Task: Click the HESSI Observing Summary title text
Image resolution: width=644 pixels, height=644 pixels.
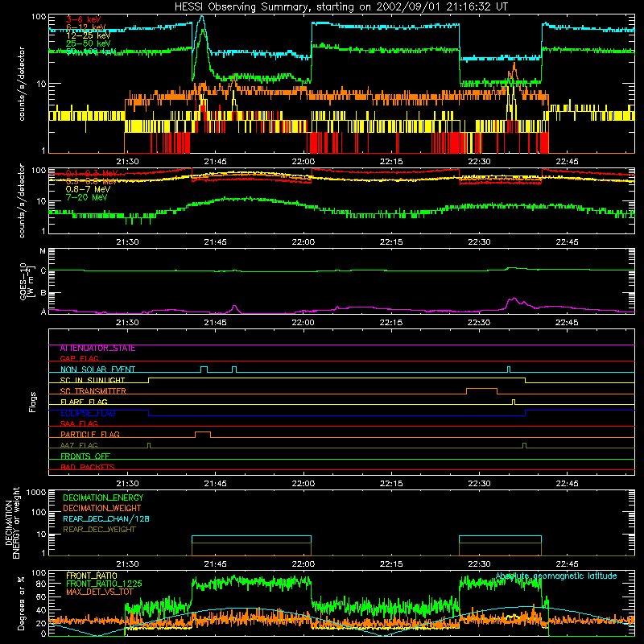Action: pyautogui.click(x=341, y=7)
